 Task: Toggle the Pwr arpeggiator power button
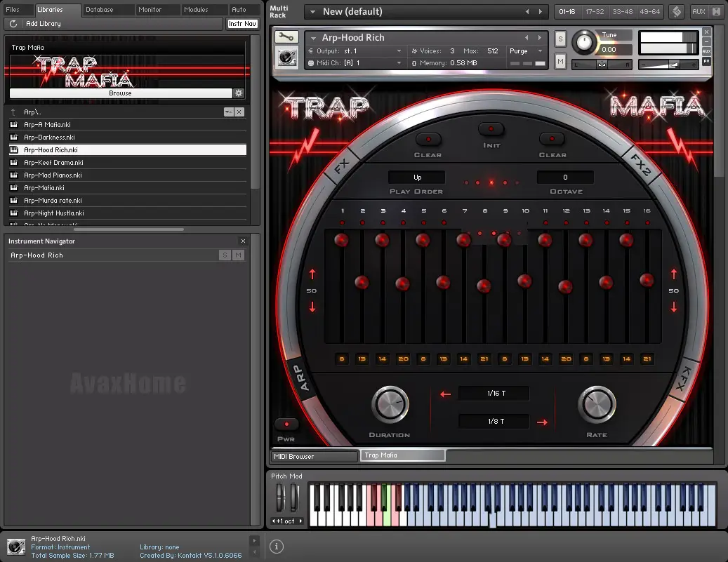286,424
